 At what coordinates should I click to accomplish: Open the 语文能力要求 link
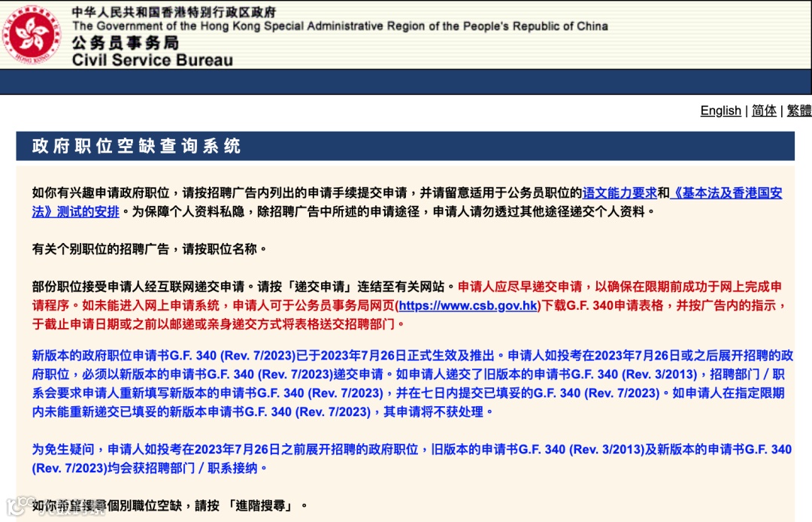click(x=620, y=193)
